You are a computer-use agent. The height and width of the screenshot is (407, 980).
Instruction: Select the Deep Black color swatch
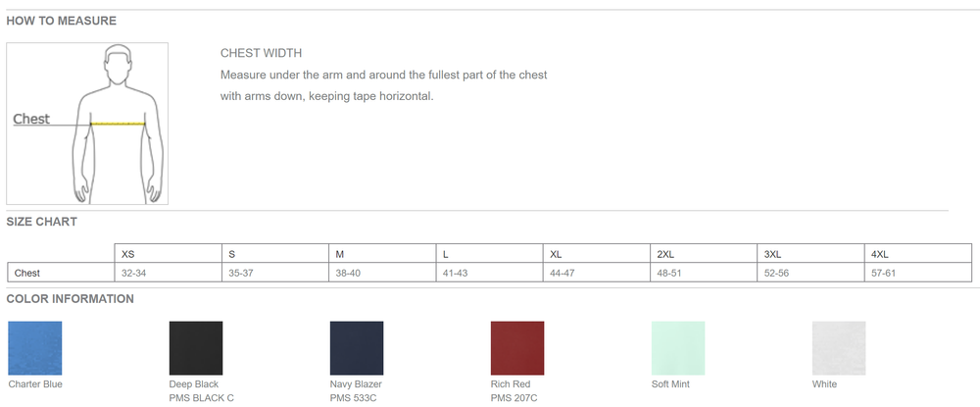[x=196, y=348]
